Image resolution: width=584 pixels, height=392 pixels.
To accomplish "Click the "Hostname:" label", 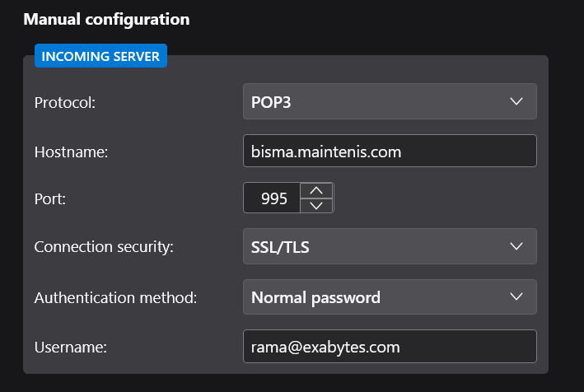I will click(x=71, y=152).
